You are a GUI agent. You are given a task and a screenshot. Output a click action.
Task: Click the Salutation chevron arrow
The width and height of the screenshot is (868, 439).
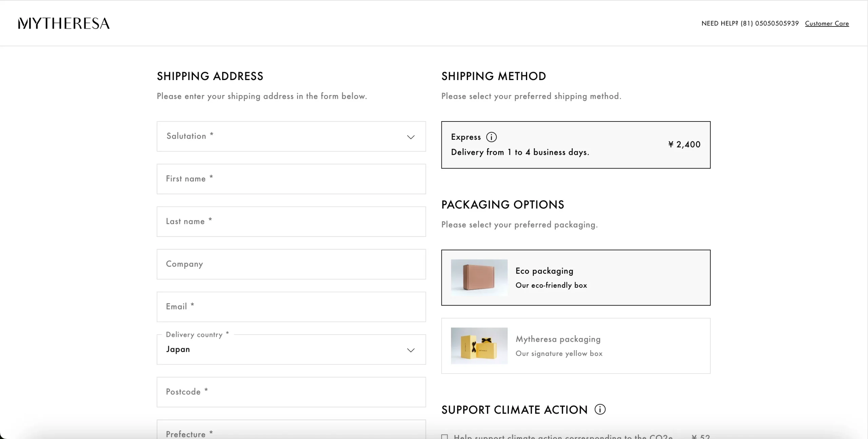(411, 137)
